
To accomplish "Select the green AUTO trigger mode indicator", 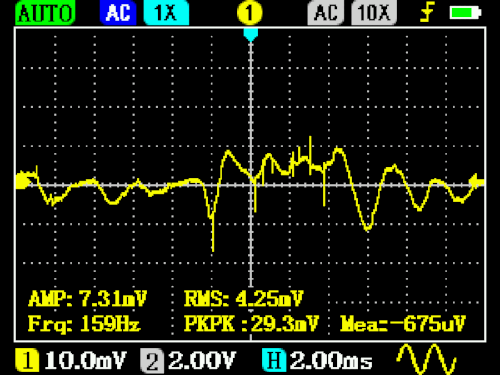I will click(x=45, y=13).
